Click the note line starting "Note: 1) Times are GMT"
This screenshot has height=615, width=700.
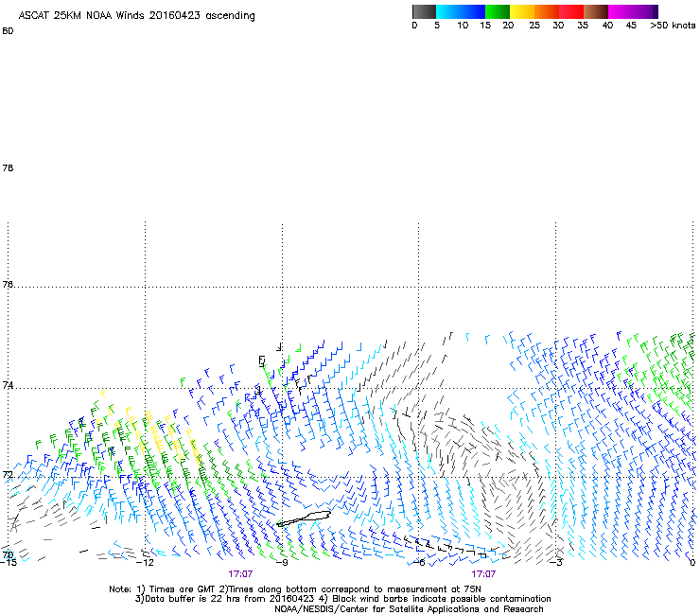pos(295,589)
